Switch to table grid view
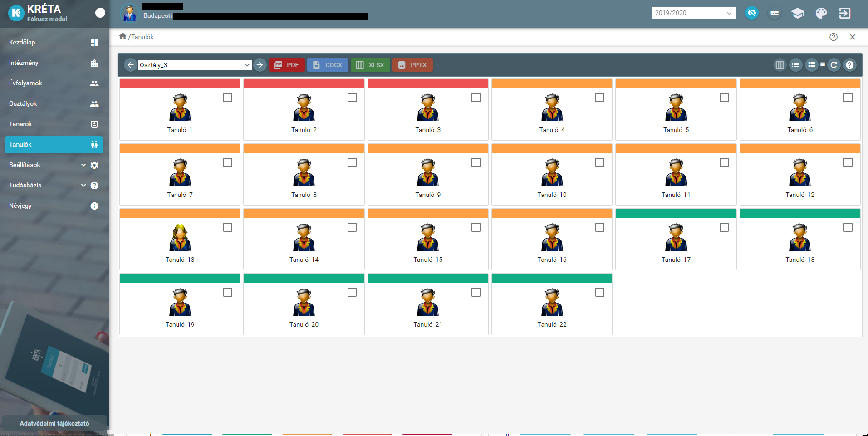 [x=780, y=65]
